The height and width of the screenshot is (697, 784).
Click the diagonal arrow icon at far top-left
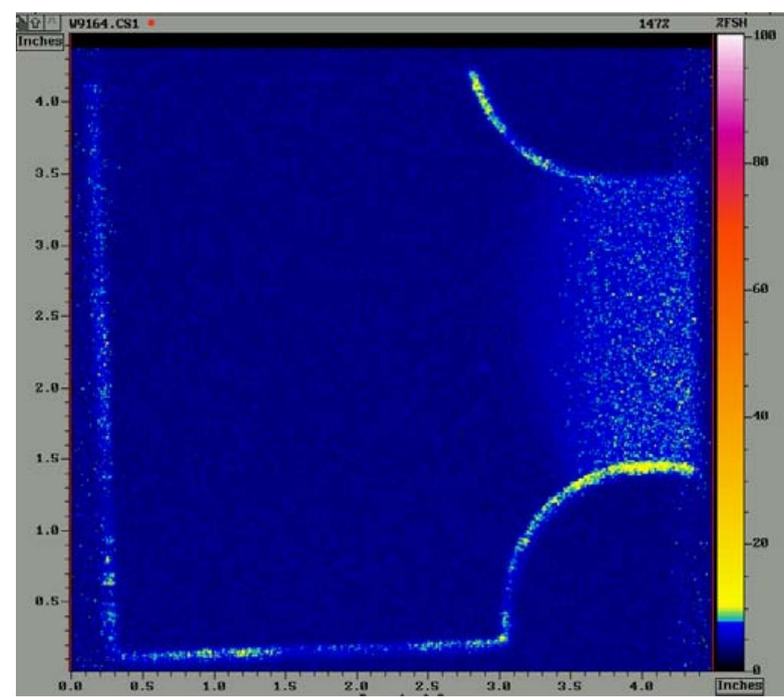22,20
